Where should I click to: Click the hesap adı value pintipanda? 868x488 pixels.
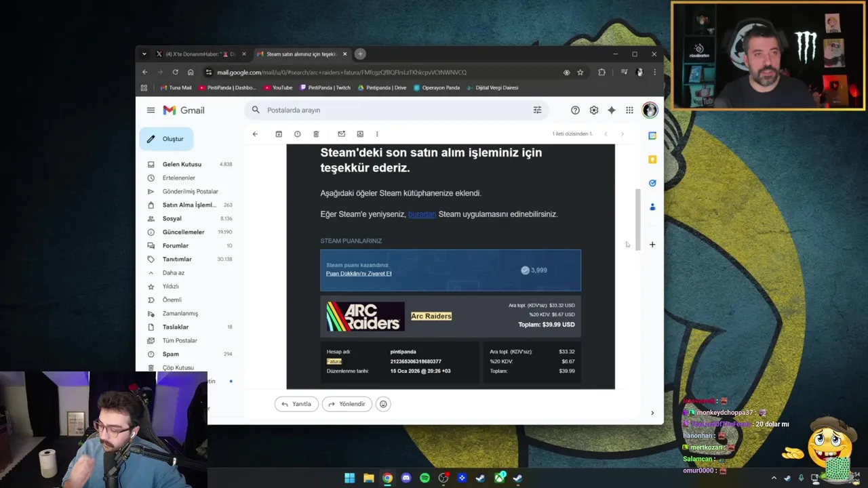coord(403,352)
